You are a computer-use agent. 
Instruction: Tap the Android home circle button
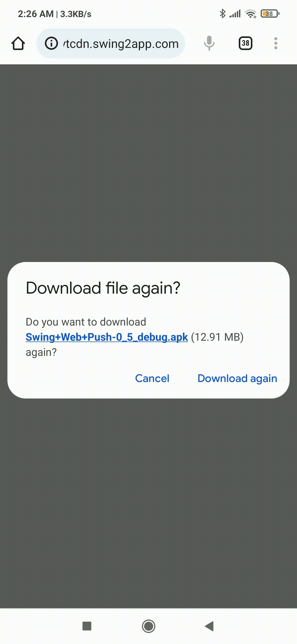point(148,626)
